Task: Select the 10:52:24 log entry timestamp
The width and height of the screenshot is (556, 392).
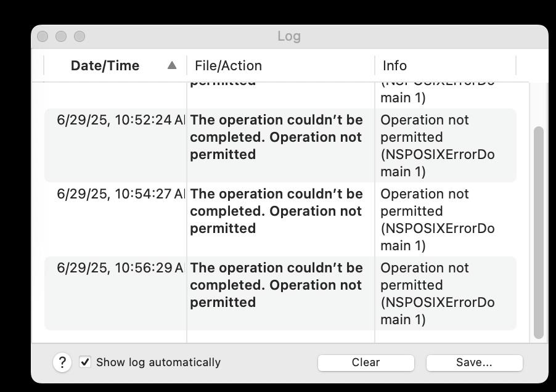Action: tap(121, 120)
